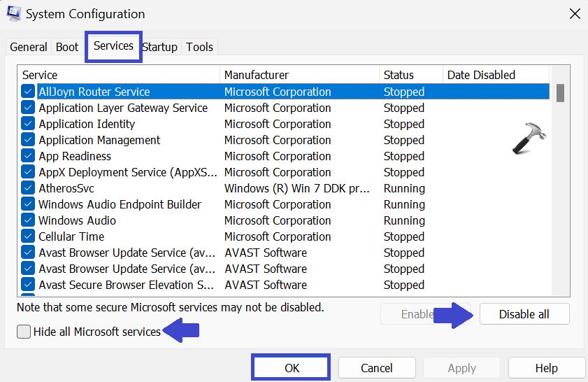The image size is (588, 382).
Task: Toggle the AtherosSvc service checkbox
Action: tap(28, 188)
